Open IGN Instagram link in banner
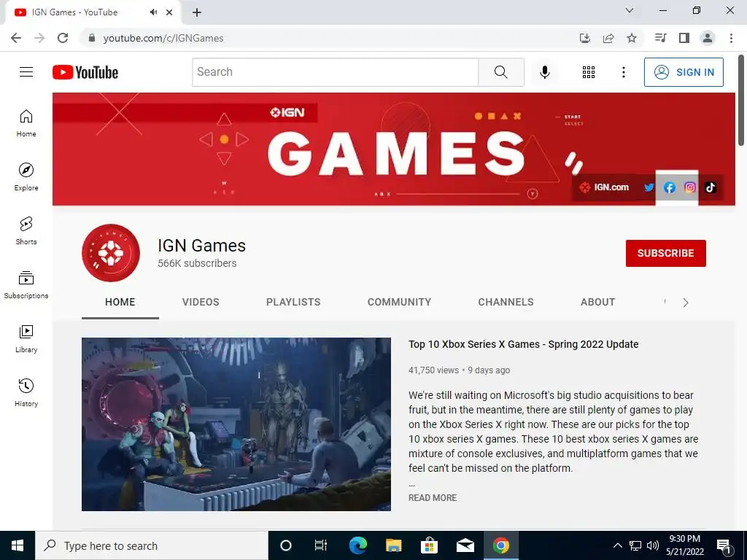 pyautogui.click(x=690, y=187)
